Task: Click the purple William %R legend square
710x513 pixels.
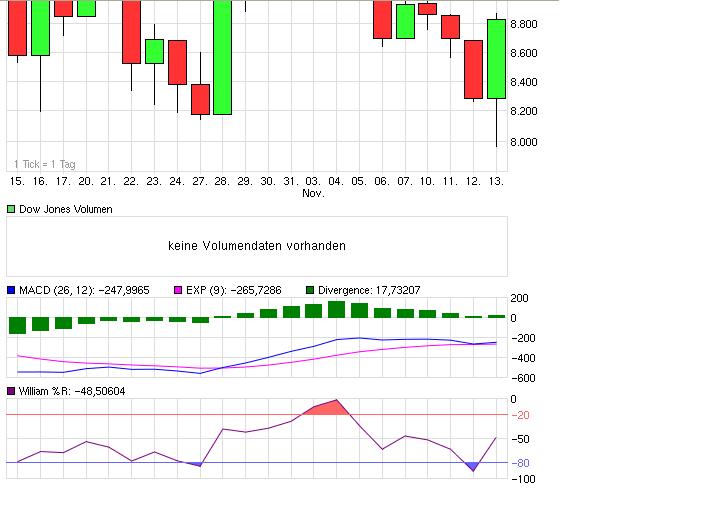Action: click(x=11, y=391)
